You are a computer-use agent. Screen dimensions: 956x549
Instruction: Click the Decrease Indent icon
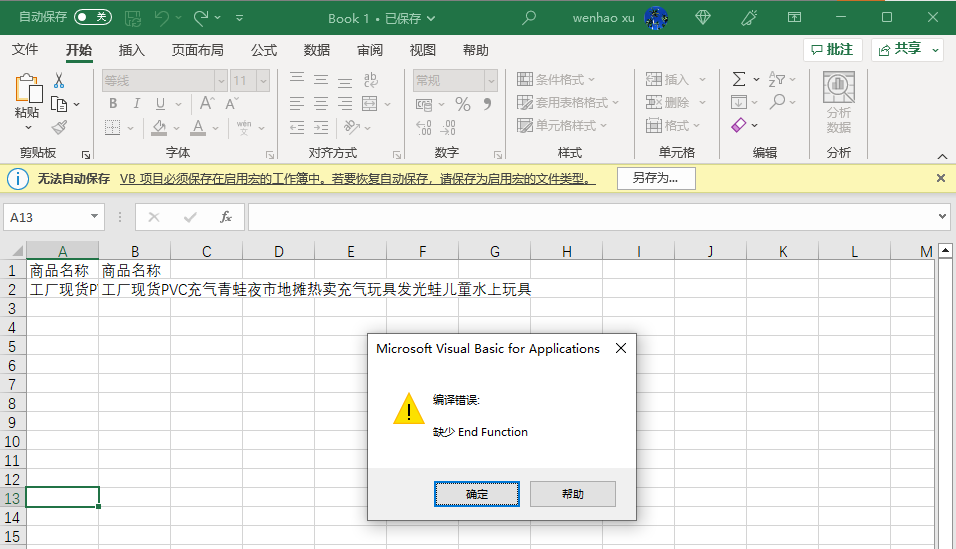click(297, 127)
